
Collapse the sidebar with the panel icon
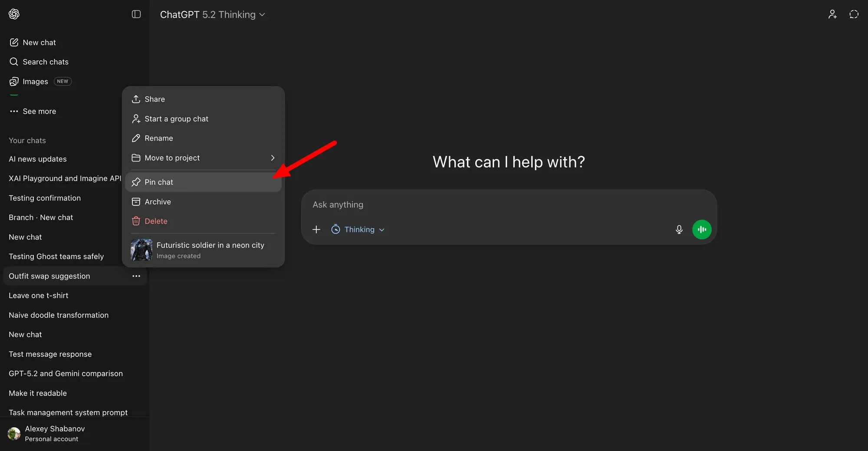click(x=136, y=14)
